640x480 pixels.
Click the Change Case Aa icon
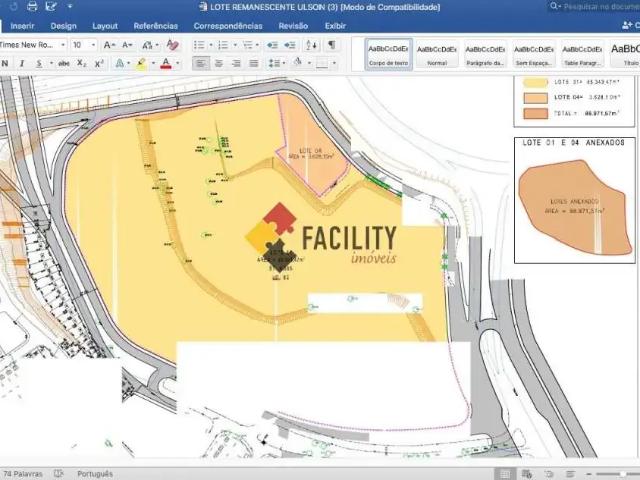pos(148,45)
